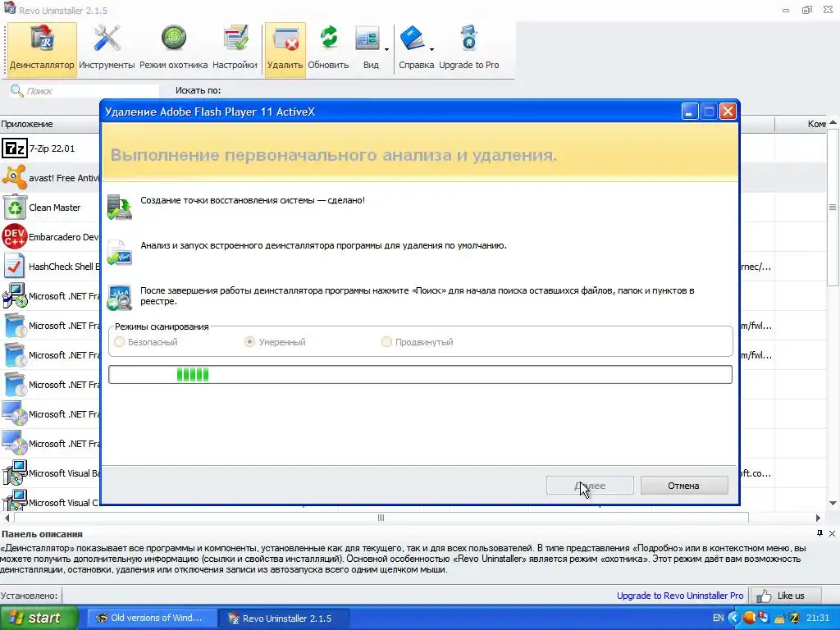
Task: Expand the Вид dropdown arrow
Action: (x=387, y=49)
